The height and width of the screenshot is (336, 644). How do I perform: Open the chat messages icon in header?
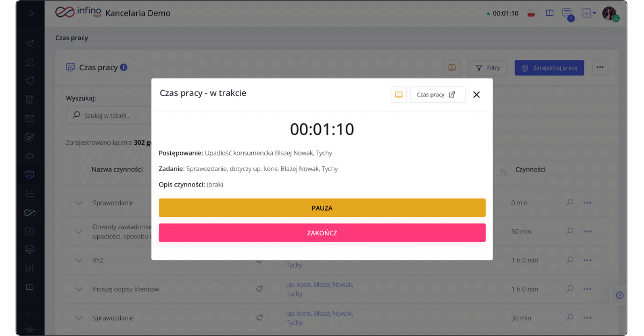566,13
